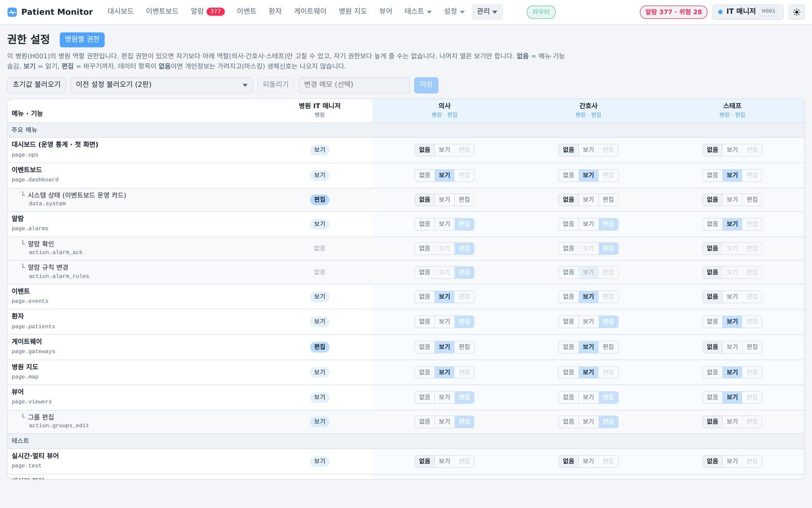
Task: Open the 이벤트보드 nav item
Action: [162, 11]
